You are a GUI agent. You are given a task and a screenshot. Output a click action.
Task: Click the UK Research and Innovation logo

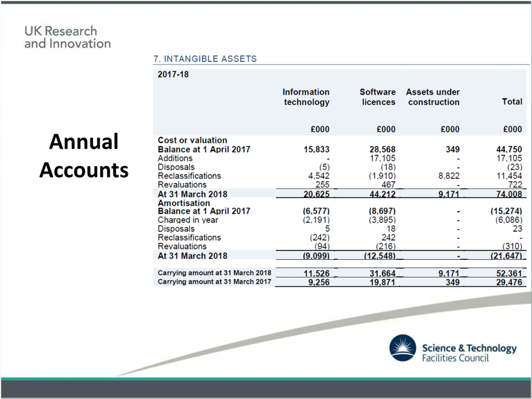[x=68, y=37]
